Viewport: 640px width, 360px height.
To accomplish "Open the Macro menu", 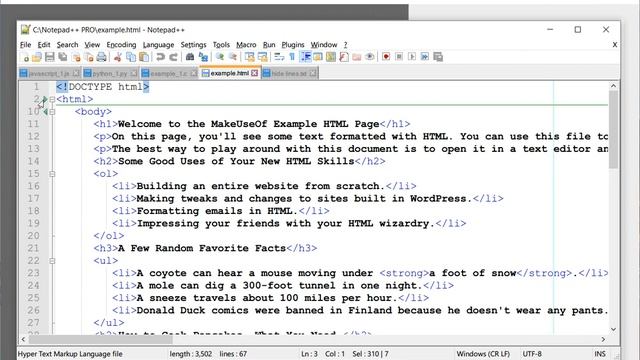I will pyautogui.click(x=246, y=45).
